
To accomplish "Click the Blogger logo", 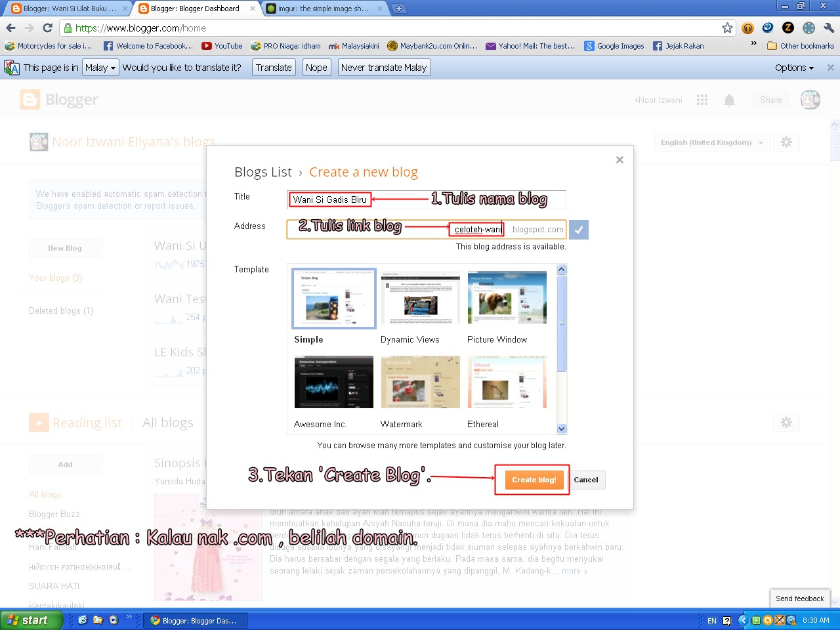I will (59, 100).
